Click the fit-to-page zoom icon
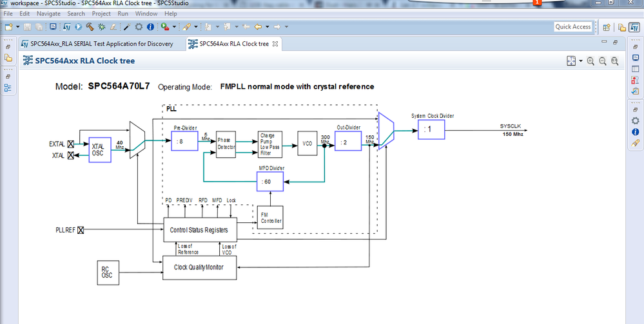 click(x=571, y=61)
